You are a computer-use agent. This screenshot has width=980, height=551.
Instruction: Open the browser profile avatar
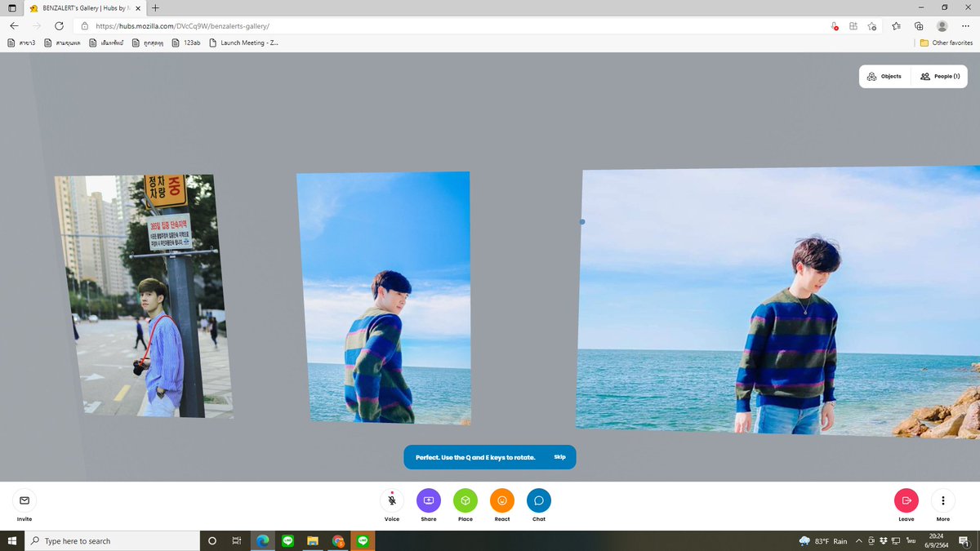[x=942, y=26]
